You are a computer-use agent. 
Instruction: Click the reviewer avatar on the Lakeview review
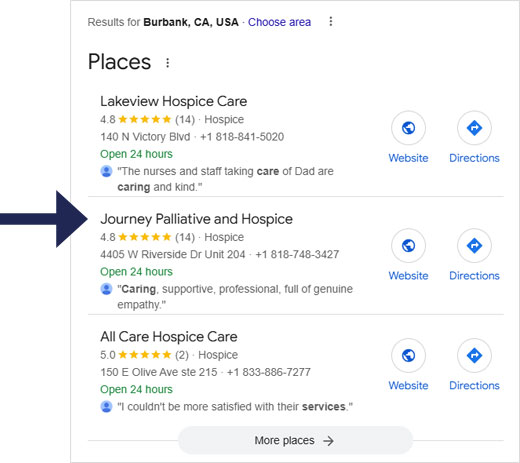[x=106, y=171]
